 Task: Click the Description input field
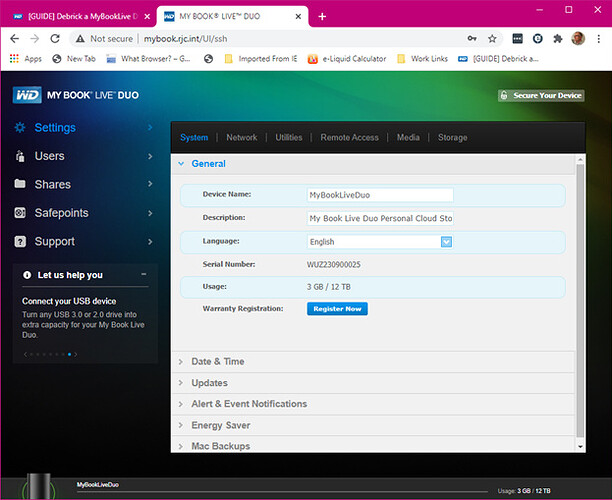pos(380,218)
